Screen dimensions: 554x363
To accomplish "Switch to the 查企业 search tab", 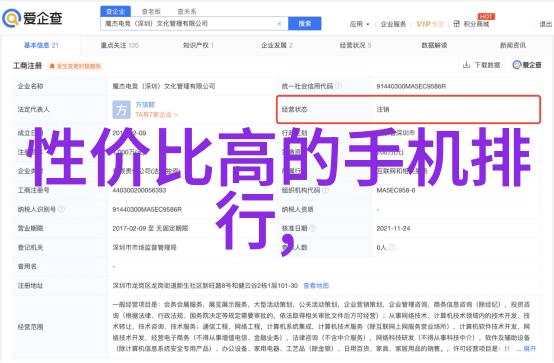I will 116,12.
